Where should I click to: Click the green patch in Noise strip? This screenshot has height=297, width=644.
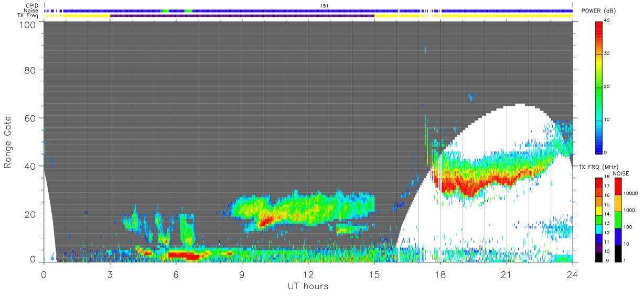pyautogui.click(x=165, y=10)
